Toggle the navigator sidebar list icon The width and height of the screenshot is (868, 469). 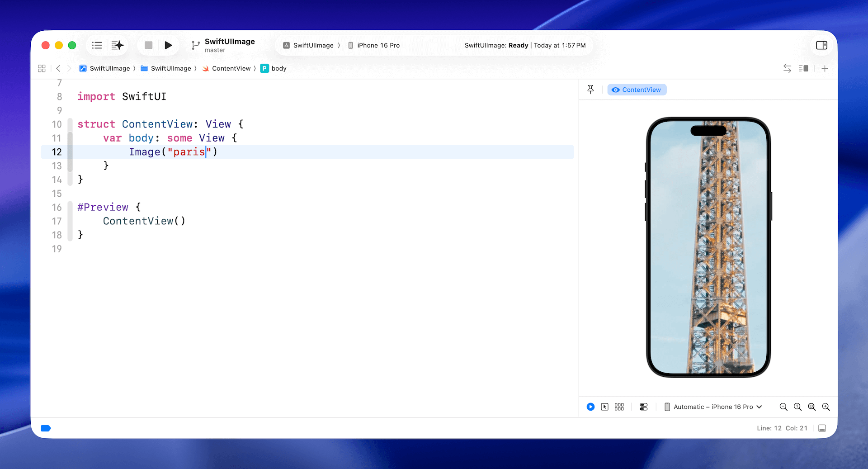point(97,45)
